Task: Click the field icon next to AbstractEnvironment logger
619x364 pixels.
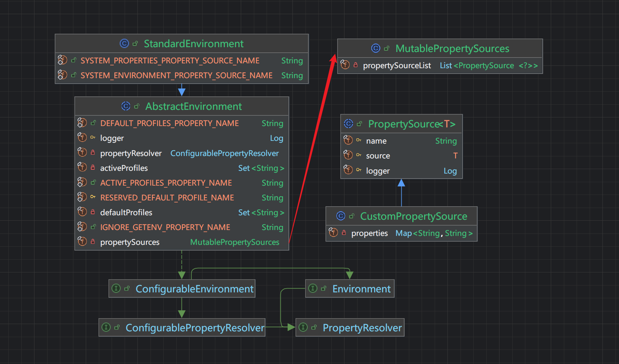Action: tap(82, 137)
